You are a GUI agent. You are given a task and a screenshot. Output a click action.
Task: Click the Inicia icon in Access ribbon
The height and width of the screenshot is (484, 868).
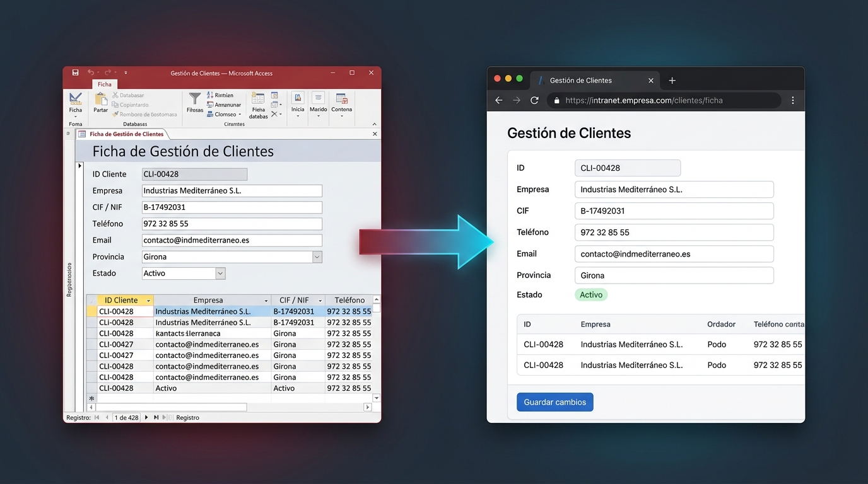click(x=298, y=98)
